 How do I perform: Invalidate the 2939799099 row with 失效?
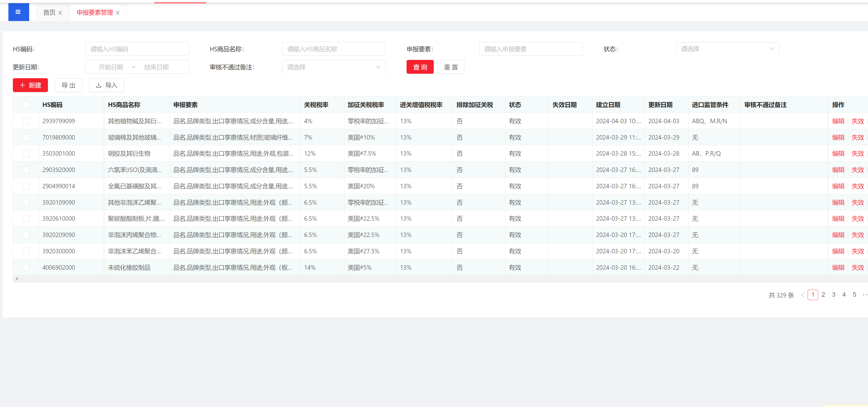(x=858, y=121)
